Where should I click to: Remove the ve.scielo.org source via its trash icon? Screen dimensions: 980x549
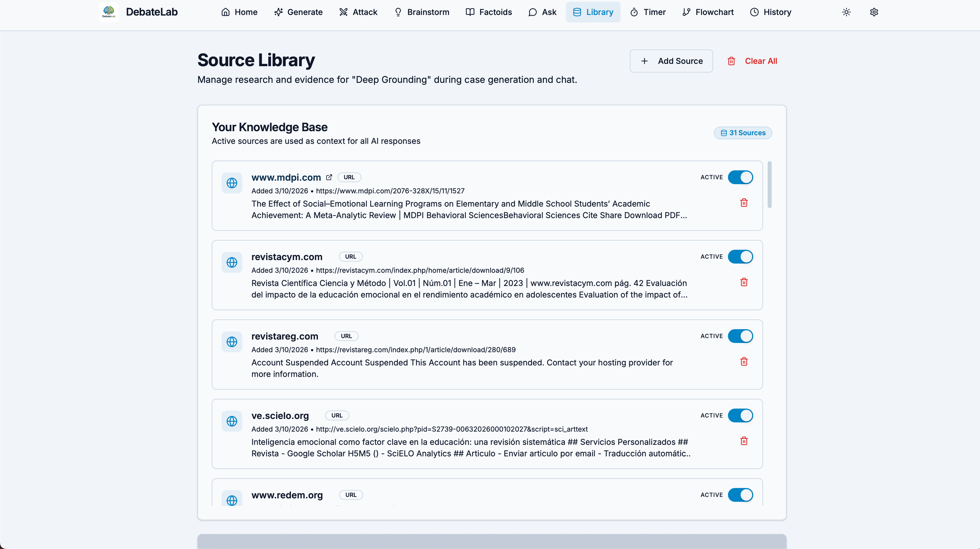(x=744, y=441)
